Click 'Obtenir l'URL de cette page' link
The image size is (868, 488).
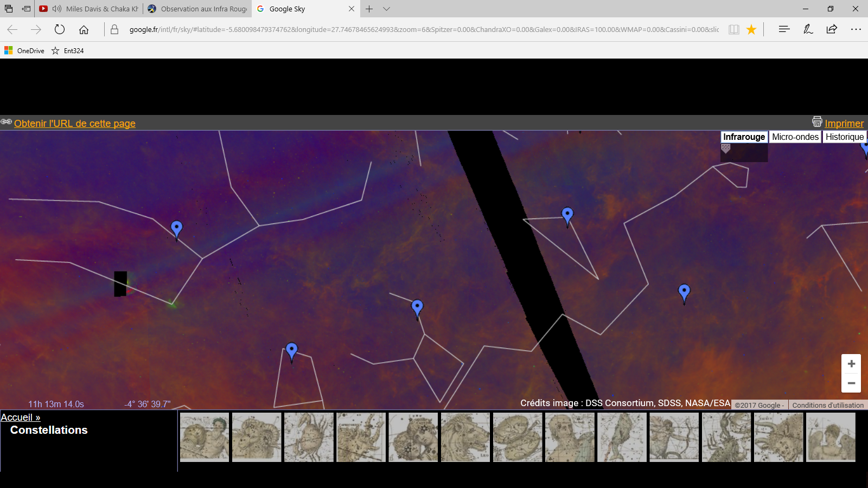pyautogui.click(x=75, y=124)
